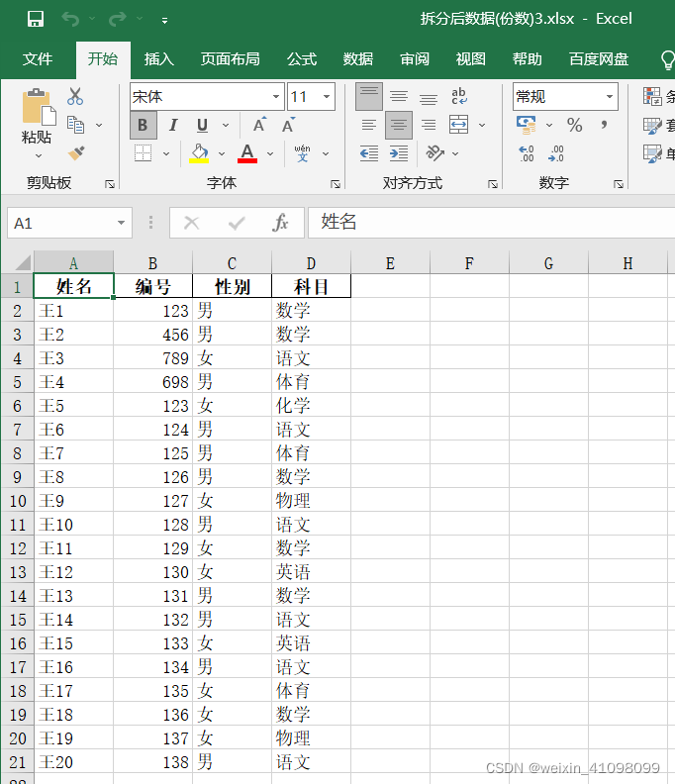Viewport: 675px width, 784px height.
Task: Switch to the 公式 tab
Action: 302,59
